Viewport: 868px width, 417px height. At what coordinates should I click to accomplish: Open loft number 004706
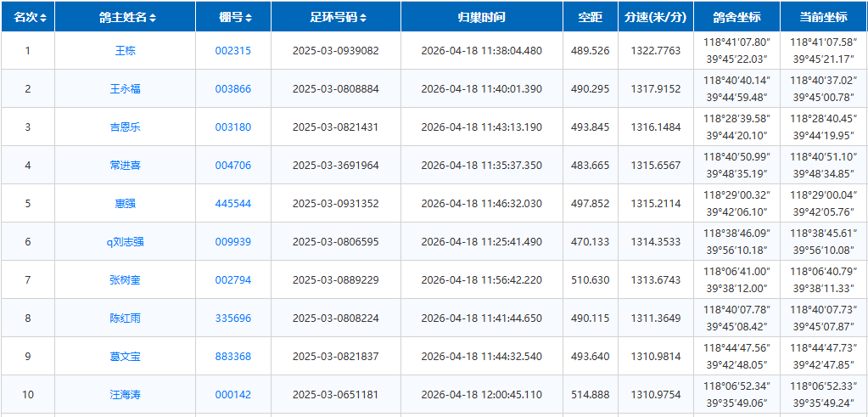232,166
